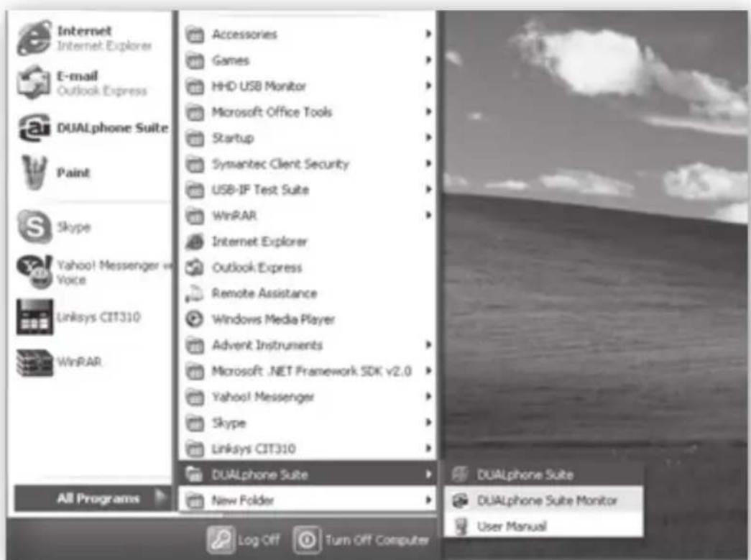Choose HHD USB Monitor menu entry
This screenshot has width=751, height=560.
[308, 86]
